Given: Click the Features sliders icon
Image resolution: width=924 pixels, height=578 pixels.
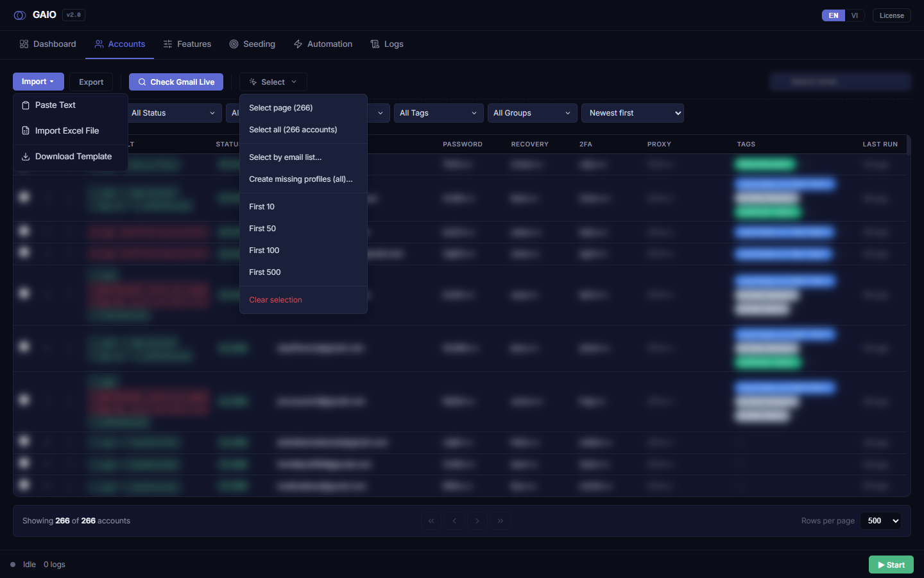Looking at the screenshot, I should (167, 44).
